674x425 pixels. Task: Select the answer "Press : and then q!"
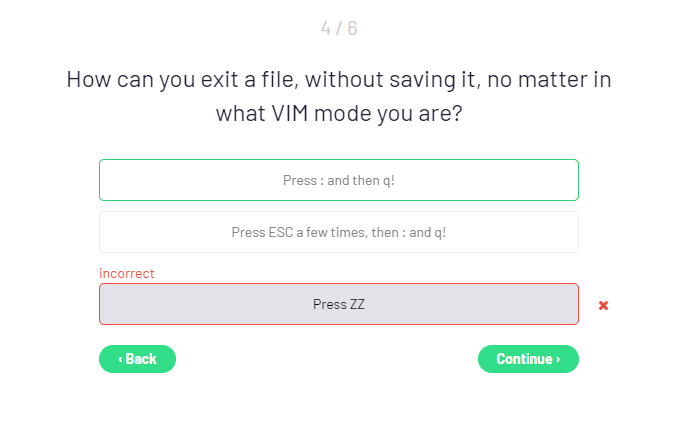point(338,181)
